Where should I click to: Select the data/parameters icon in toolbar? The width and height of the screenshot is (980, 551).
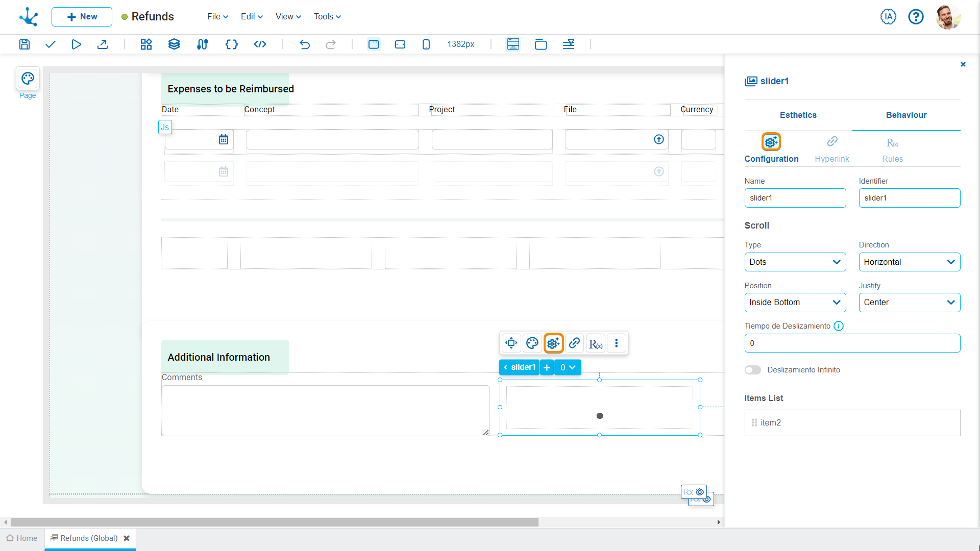coord(231,44)
